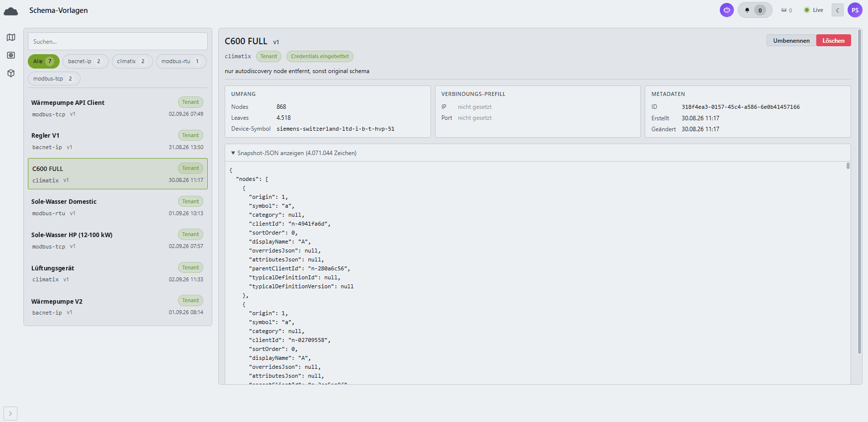Select the Lüftungsgerät template
868x422 pixels.
pos(118,273)
